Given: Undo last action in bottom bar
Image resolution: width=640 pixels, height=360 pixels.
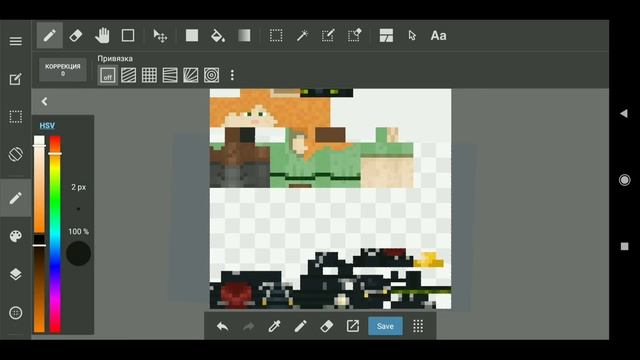Looking at the screenshot, I should (222, 326).
